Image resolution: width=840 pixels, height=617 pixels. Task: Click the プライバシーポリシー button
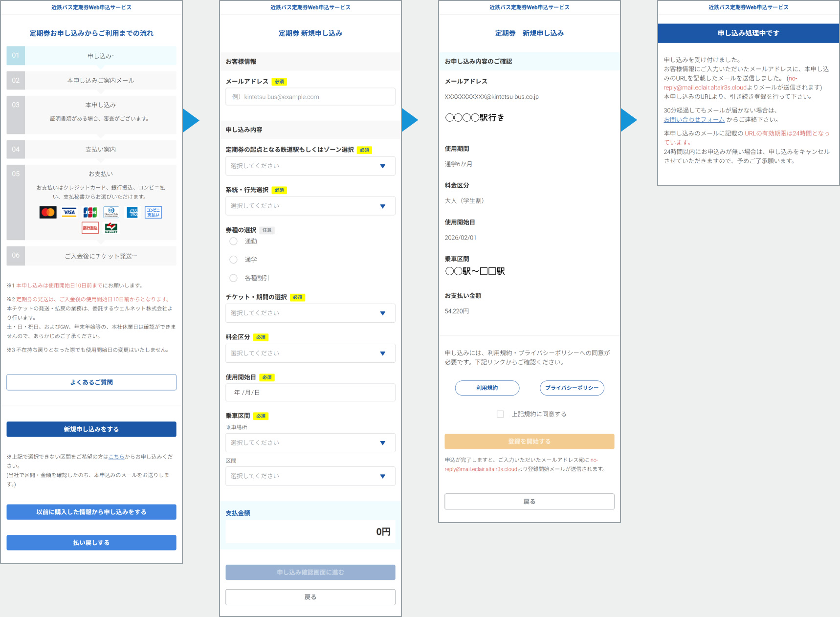pyautogui.click(x=572, y=388)
